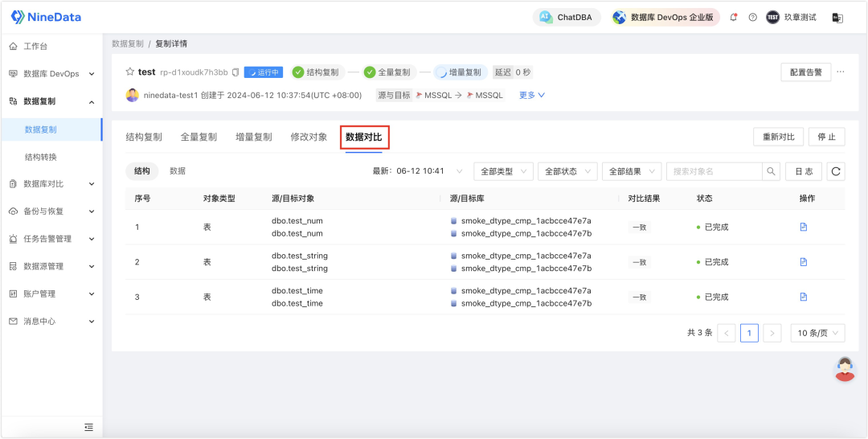868x439 pixels.
Task: Expand 账户管理 sidebar menu
Action: coord(51,294)
